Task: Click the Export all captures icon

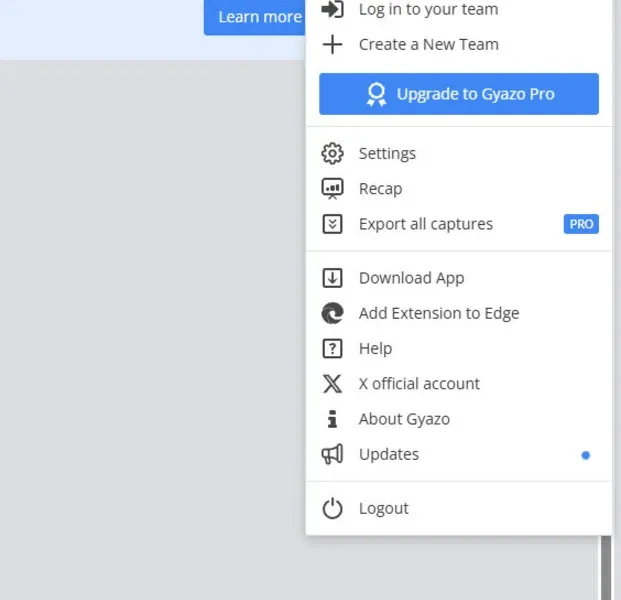Action: coord(332,224)
